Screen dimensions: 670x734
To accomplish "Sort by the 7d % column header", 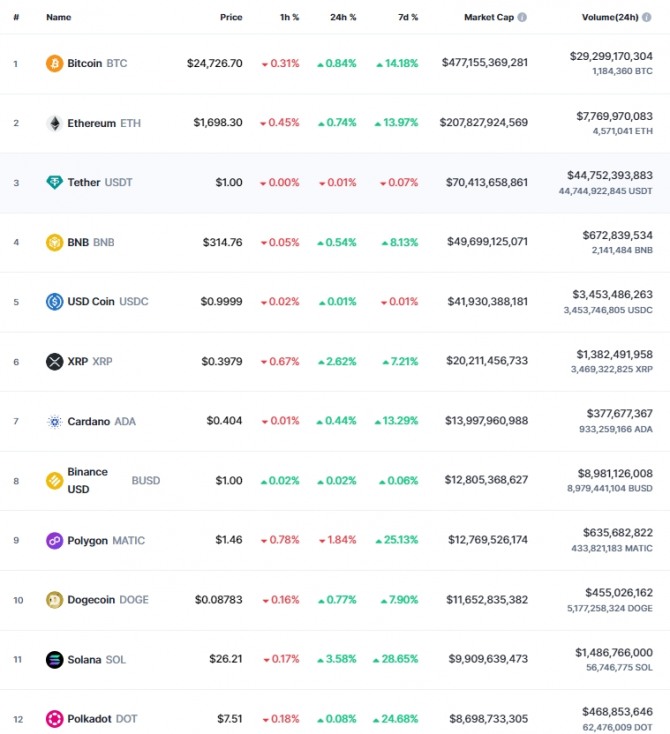I will tap(408, 17).
